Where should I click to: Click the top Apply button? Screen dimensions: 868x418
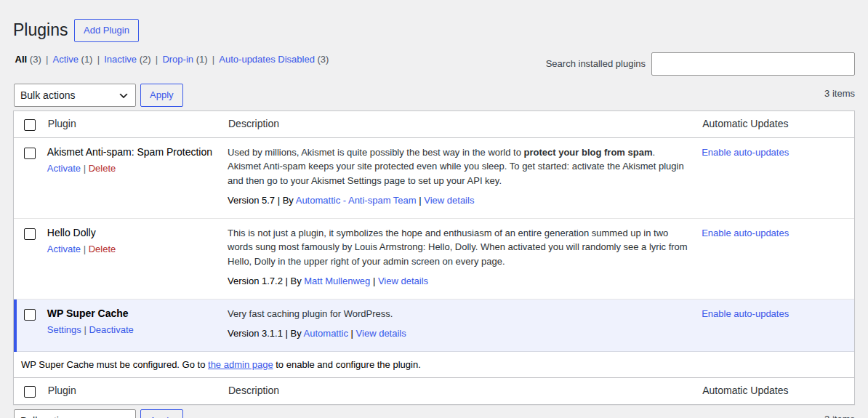point(161,95)
